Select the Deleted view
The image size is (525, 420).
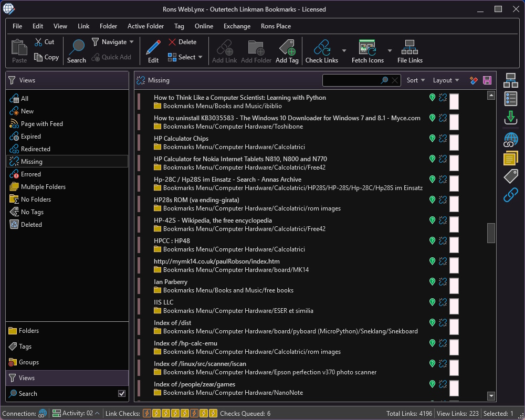coord(67,225)
